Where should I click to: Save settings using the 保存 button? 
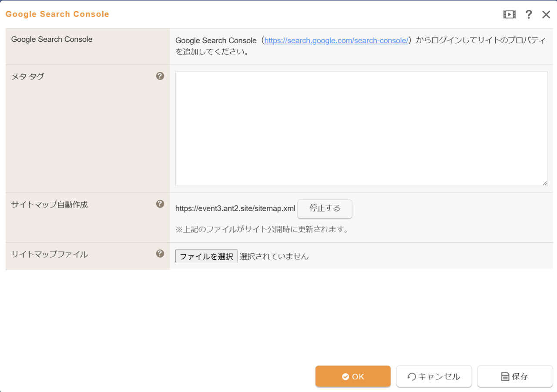point(515,376)
